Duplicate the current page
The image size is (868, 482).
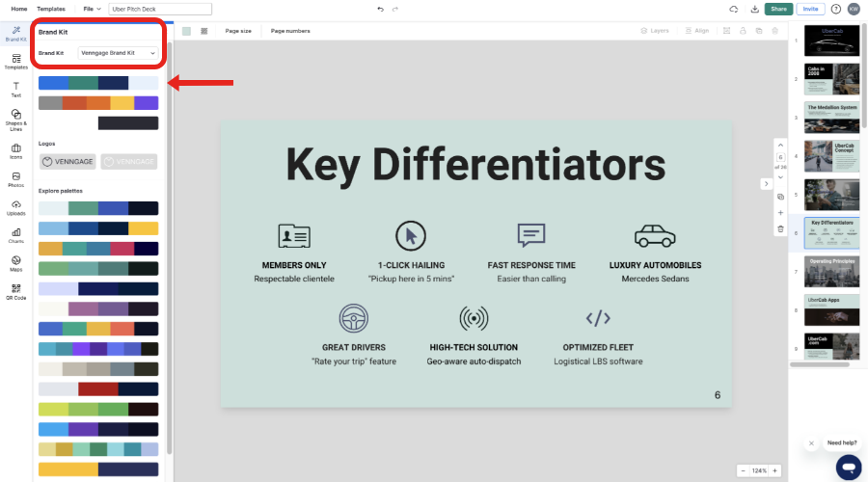tap(780, 197)
